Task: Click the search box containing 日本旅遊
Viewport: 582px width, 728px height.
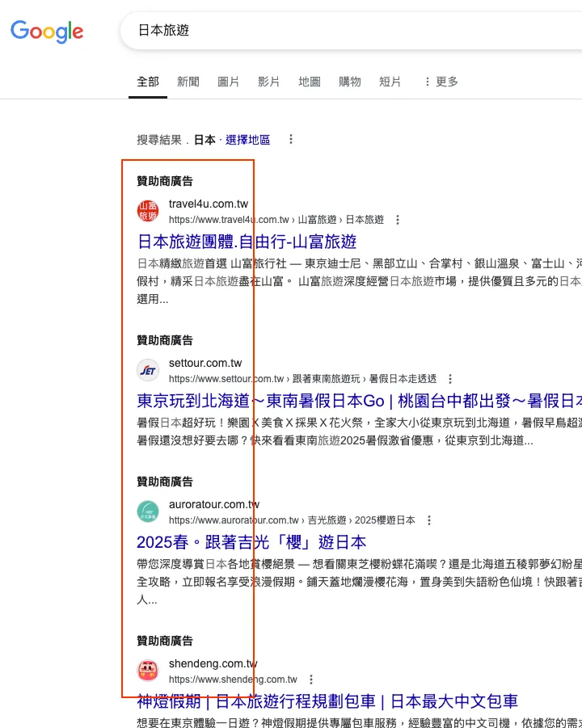Action: [x=351, y=31]
